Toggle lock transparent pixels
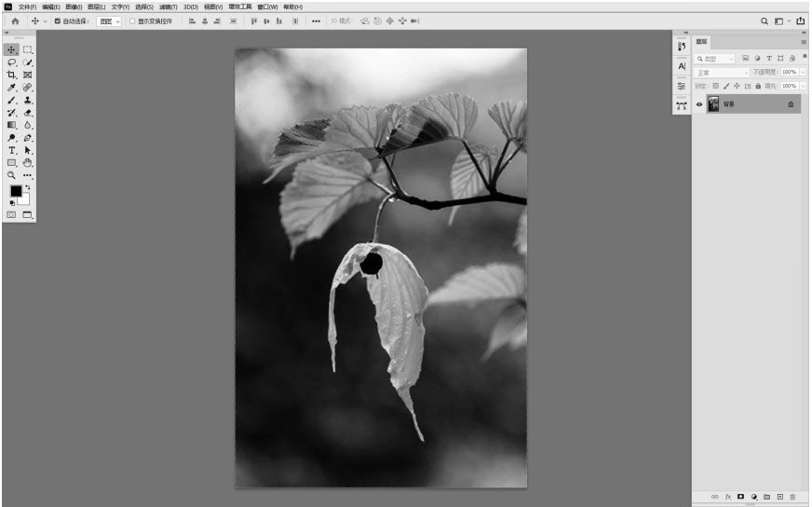Viewport: 812px width, 507px height. pyautogui.click(x=716, y=86)
